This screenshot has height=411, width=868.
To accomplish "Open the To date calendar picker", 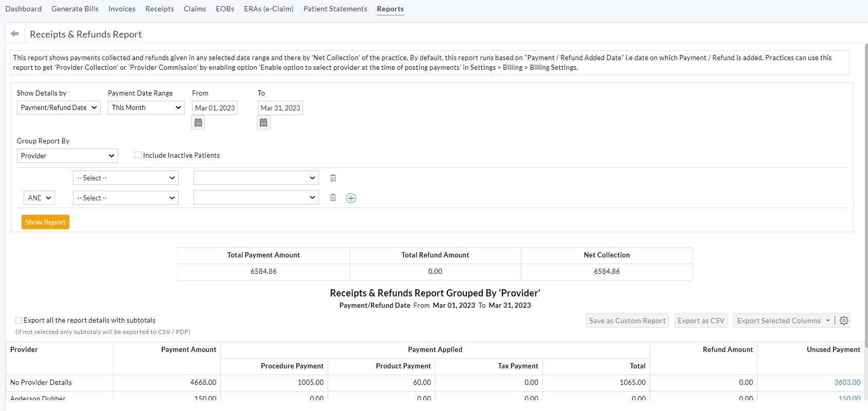I will coord(263,122).
